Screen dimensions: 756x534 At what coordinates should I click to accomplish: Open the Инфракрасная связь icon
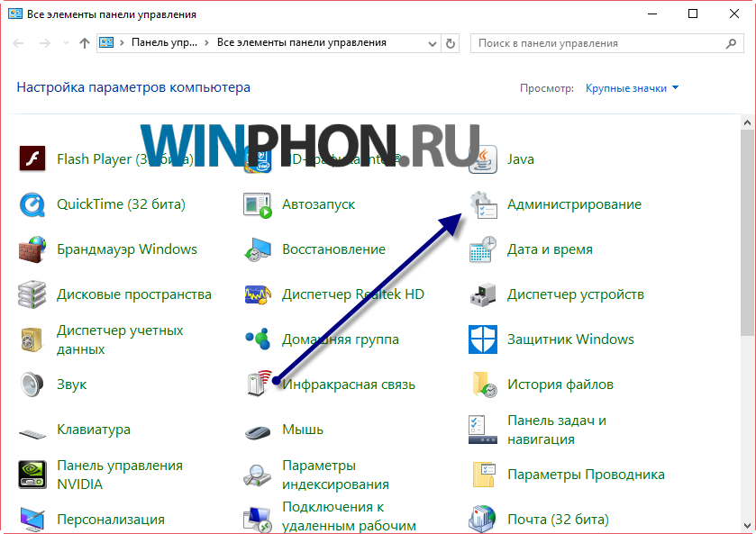(258, 385)
